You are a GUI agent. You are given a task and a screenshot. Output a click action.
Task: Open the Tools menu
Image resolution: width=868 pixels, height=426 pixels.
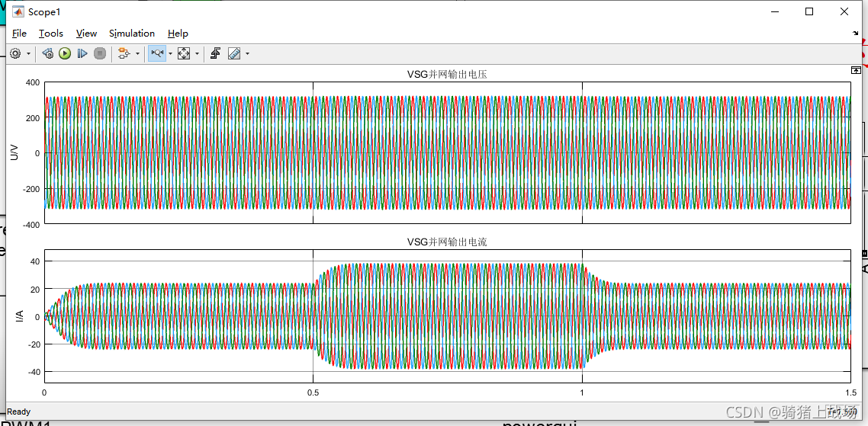click(x=51, y=34)
